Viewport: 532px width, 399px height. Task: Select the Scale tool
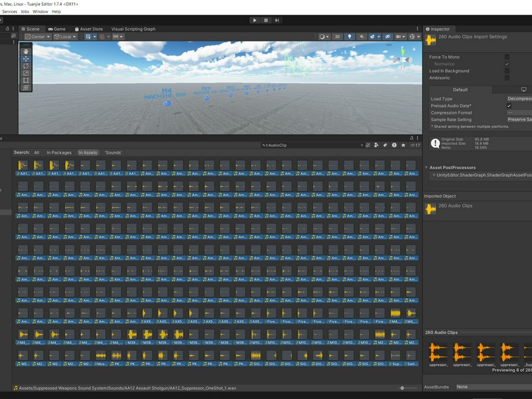pos(26,73)
